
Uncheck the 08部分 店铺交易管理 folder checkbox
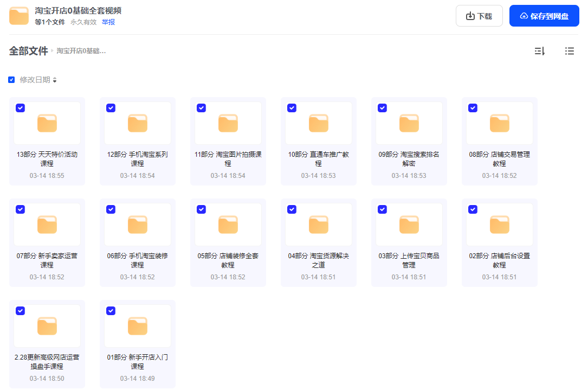click(x=473, y=108)
